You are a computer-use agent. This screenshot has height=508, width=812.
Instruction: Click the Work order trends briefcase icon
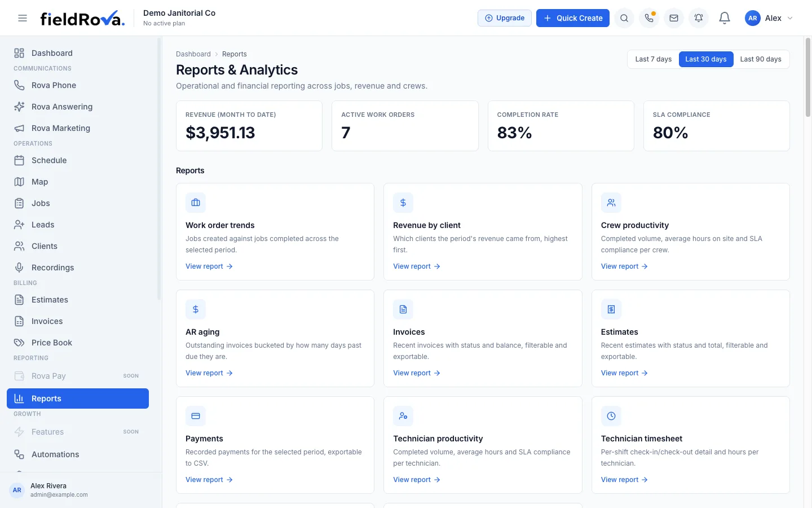(x=196, y=203)
